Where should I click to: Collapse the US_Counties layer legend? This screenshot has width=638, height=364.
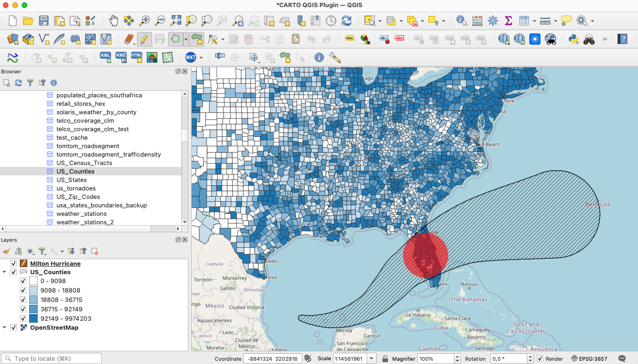click(x=5, y=272)
